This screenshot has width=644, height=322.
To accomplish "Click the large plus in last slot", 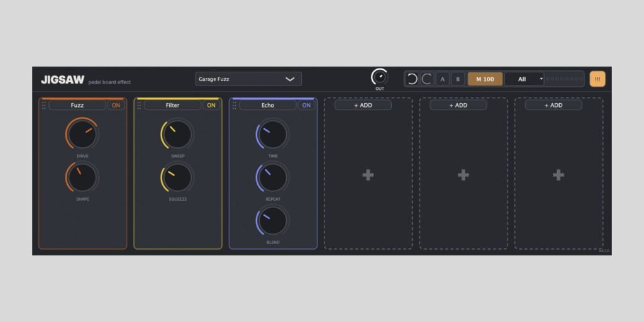I will (x=558, y=175).
